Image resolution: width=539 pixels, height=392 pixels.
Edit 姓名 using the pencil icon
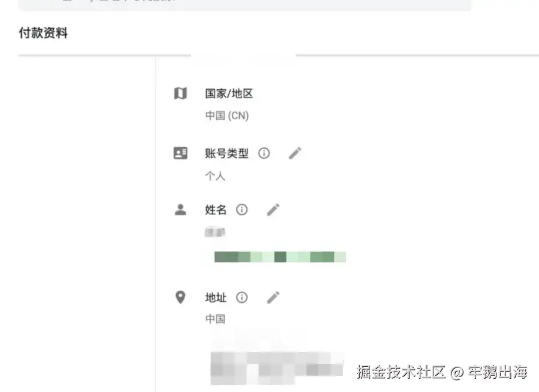(x=273, y=209)
